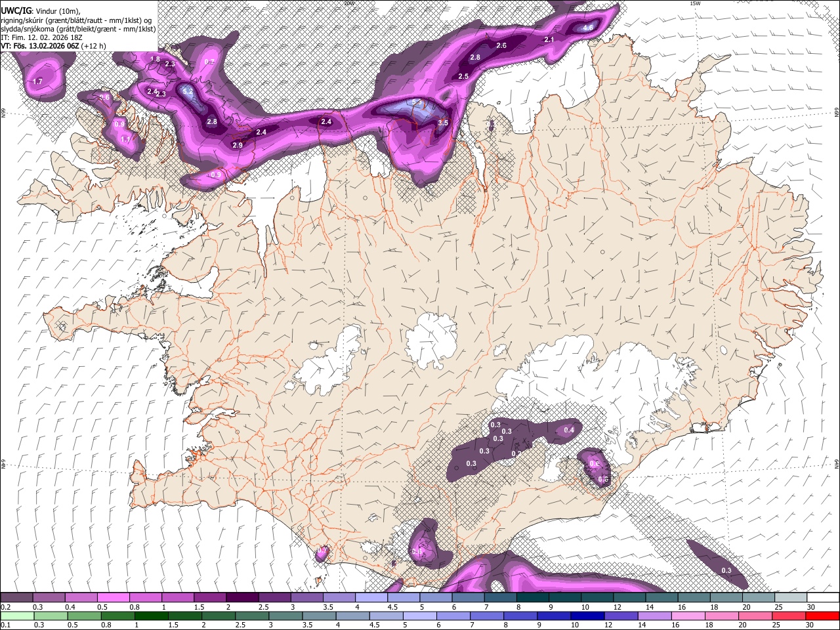
Task: Select the deep blue 10–12 swatch, lower legend
Action: (587, 616)
